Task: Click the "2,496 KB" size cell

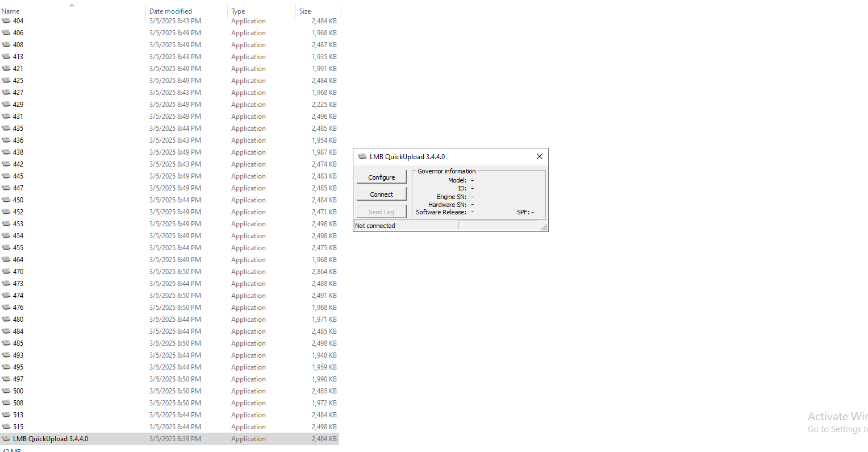Action: pos(324,117)
